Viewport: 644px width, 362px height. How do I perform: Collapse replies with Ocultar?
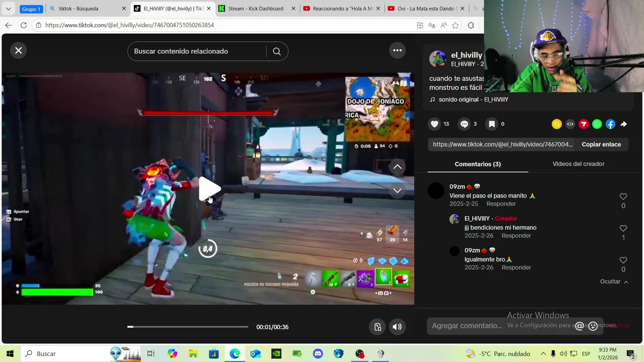614,282
